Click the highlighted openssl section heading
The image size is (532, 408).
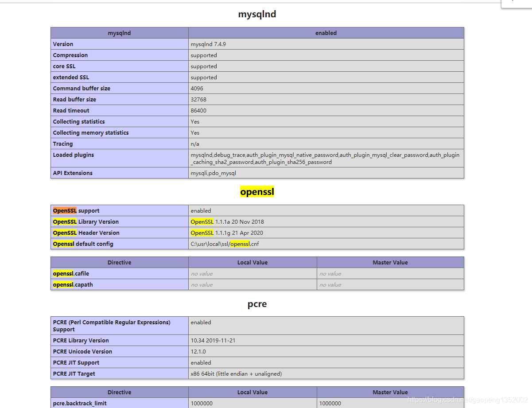click(x=257, y=191)
